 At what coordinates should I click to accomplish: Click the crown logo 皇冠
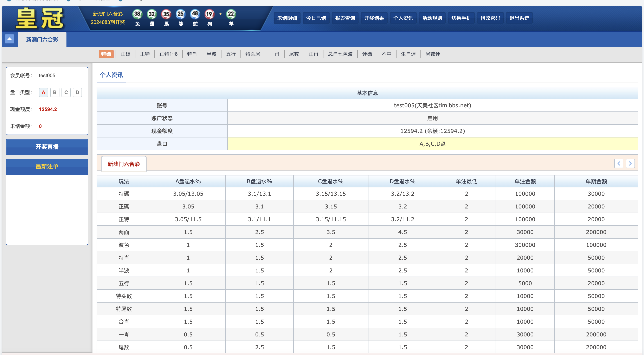(x=40, y=18)
